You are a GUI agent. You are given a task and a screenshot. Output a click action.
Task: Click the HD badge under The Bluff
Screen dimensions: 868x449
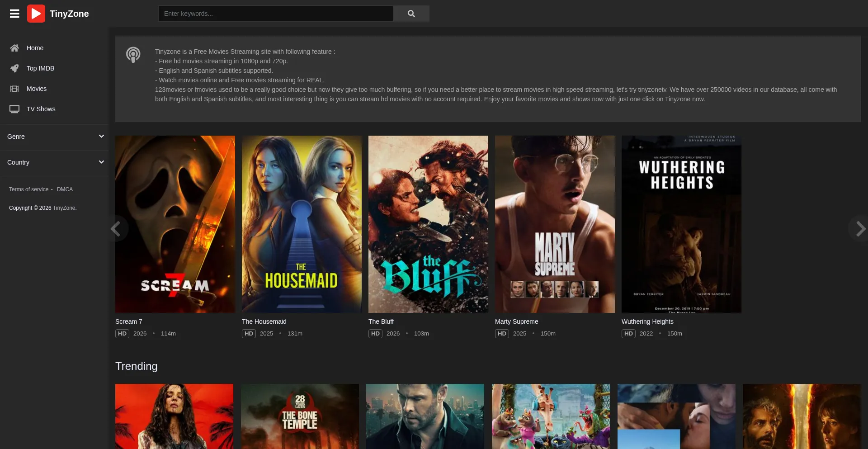coord(375,334)
